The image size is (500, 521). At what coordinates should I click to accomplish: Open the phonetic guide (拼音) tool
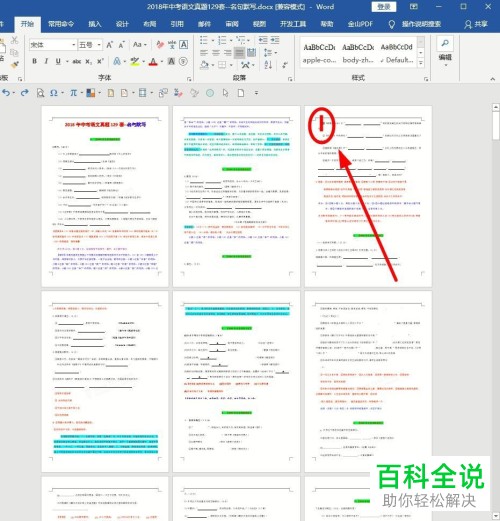(172, 45)
